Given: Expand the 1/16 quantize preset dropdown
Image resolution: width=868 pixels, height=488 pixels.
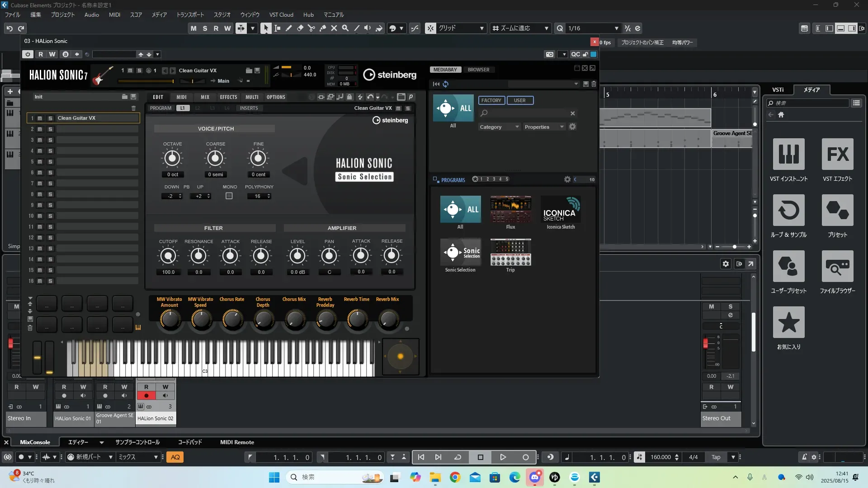Looking at the screenshot, I should 616,28.
